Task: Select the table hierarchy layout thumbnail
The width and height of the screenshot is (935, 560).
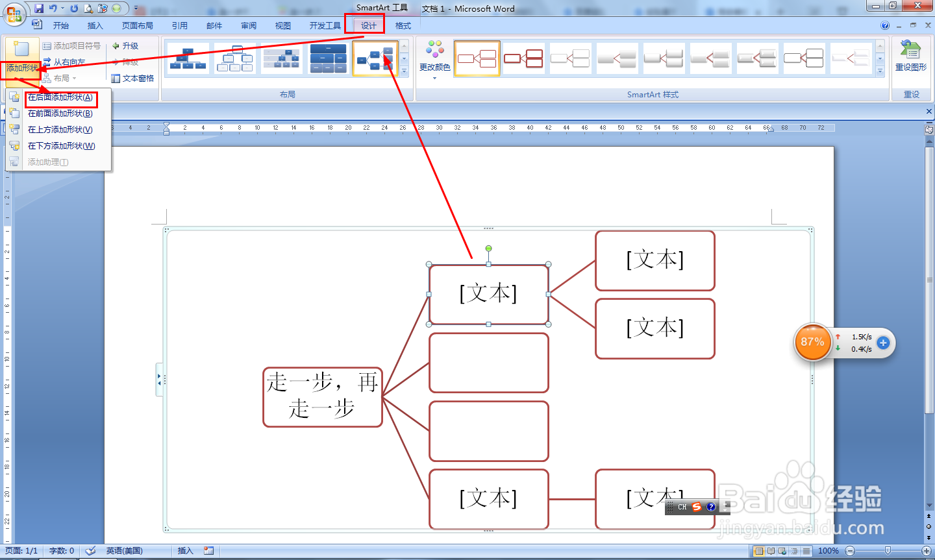Action: (328, 58)
